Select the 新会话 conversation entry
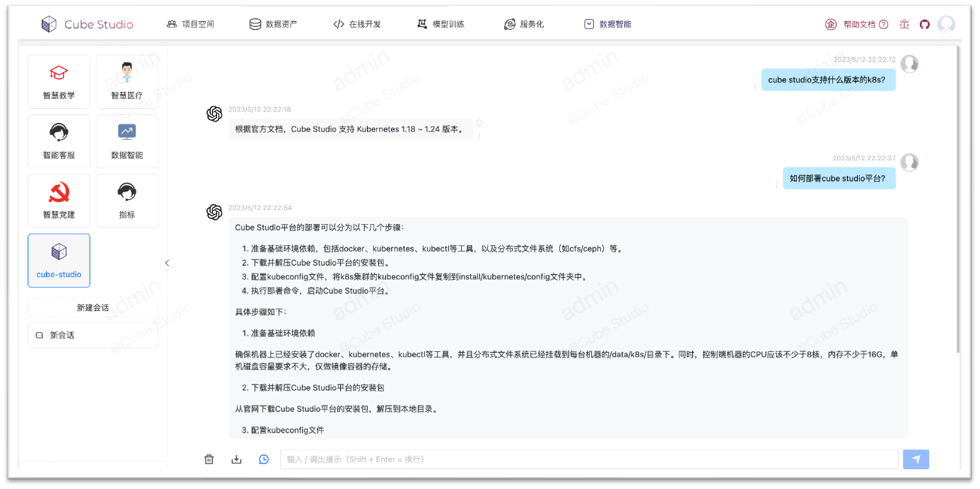The width and height of the screenshot is (980, 489). (93, 336)
